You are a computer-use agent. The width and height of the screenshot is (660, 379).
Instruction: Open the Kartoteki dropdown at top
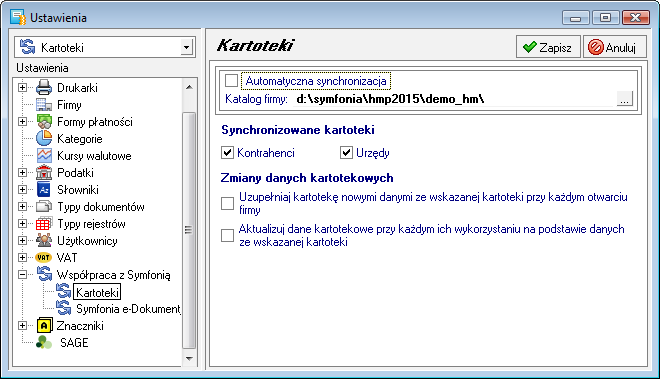tap(186, 47)
